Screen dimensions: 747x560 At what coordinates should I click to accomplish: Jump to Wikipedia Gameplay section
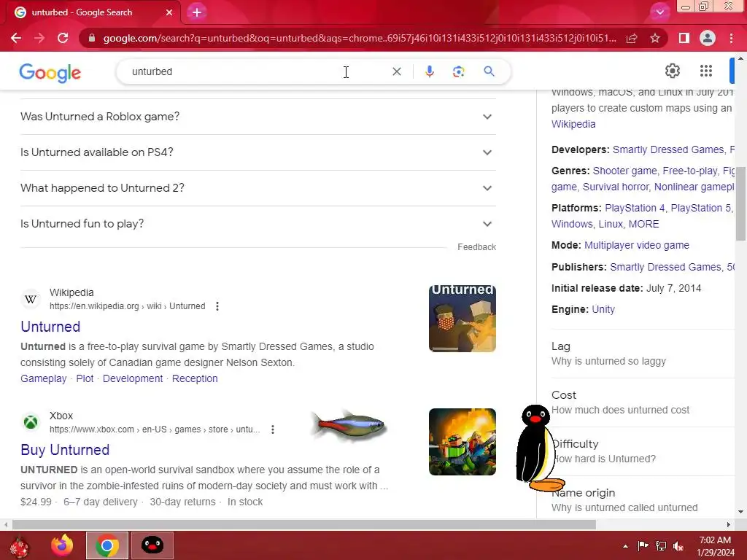[43, 378]
